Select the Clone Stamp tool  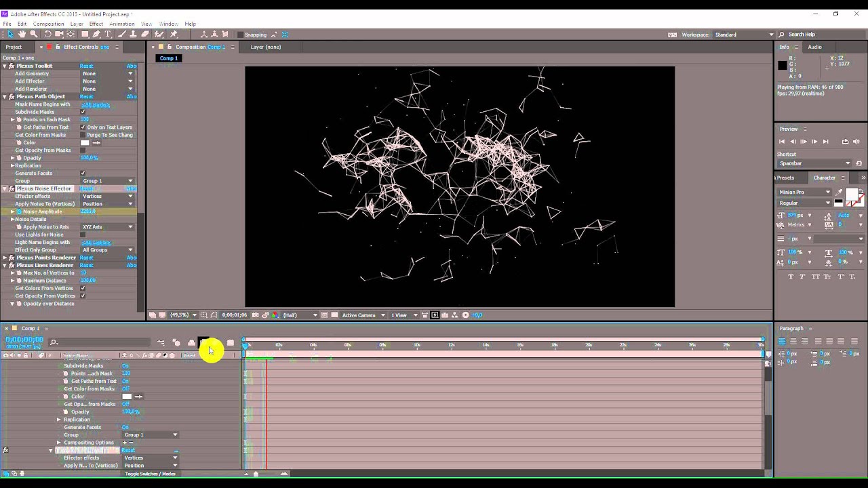tap(133, 34)
